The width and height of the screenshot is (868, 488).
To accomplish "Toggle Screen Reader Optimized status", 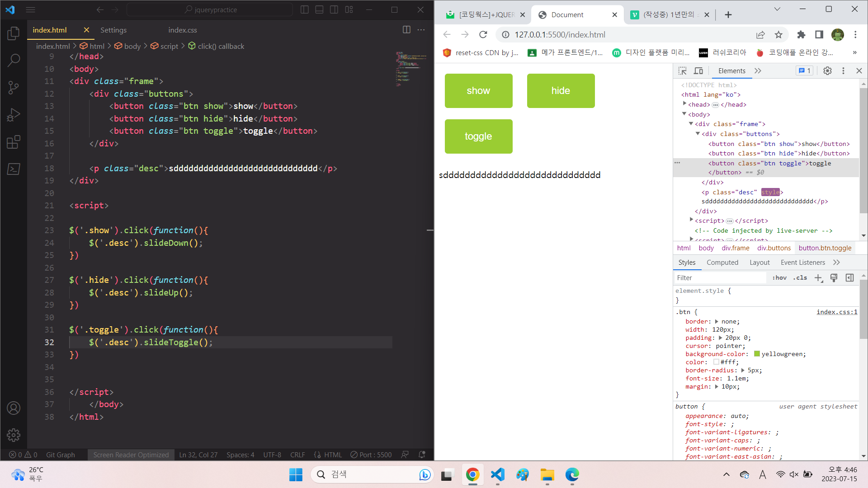I will [131, 455].
